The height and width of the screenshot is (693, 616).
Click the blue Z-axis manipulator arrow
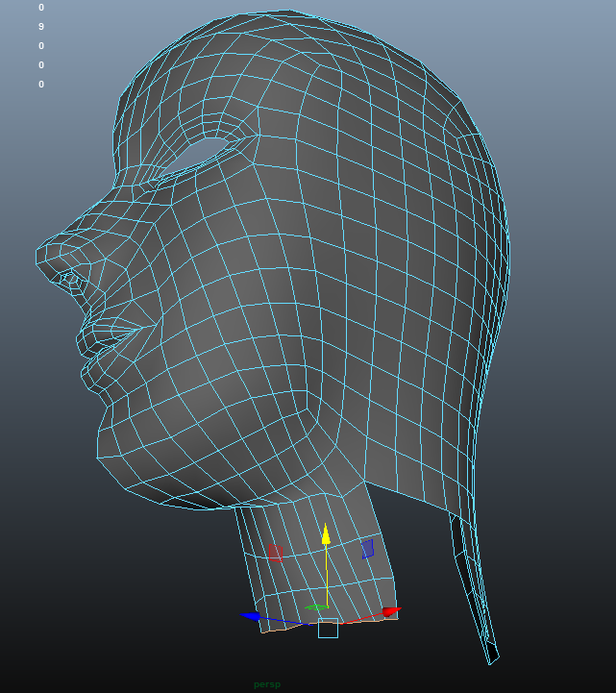coord(251,615)
